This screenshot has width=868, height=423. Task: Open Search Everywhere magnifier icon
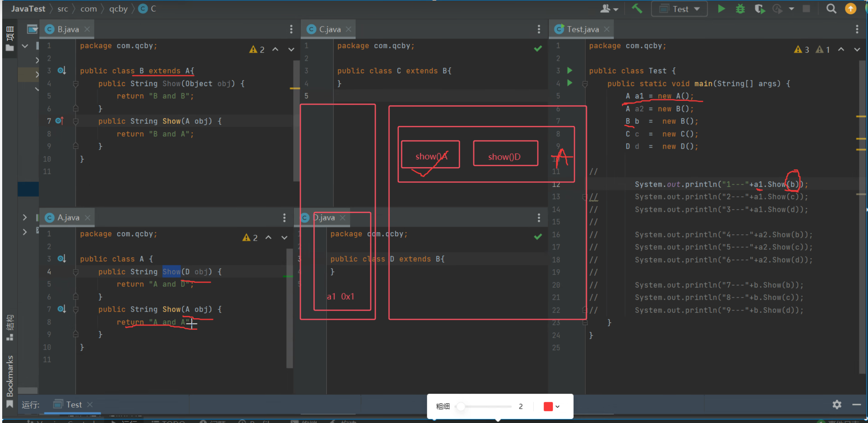point(831,9)
